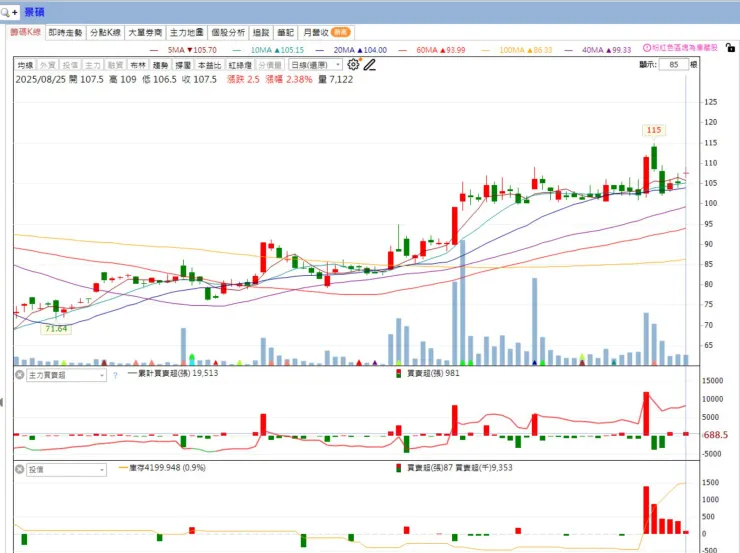
Task: Select the pencil drawing tool
Action: click(x=370, y=65)
